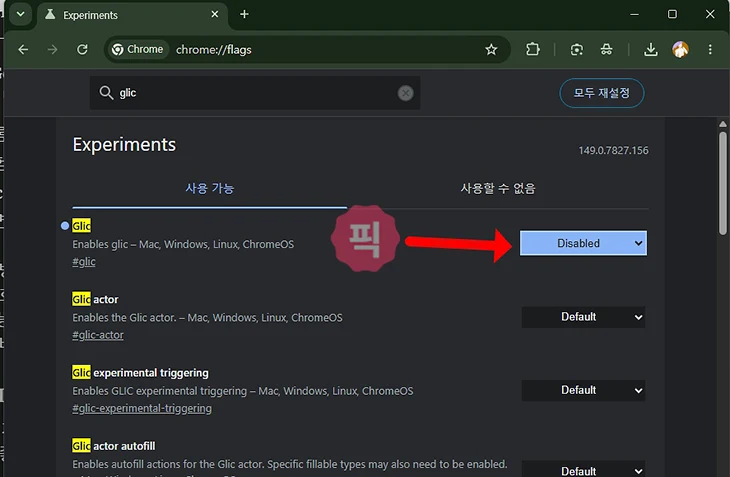Screen dimensions: 730x477
Task: Reload the chrome://flags page
Action: 82,49
